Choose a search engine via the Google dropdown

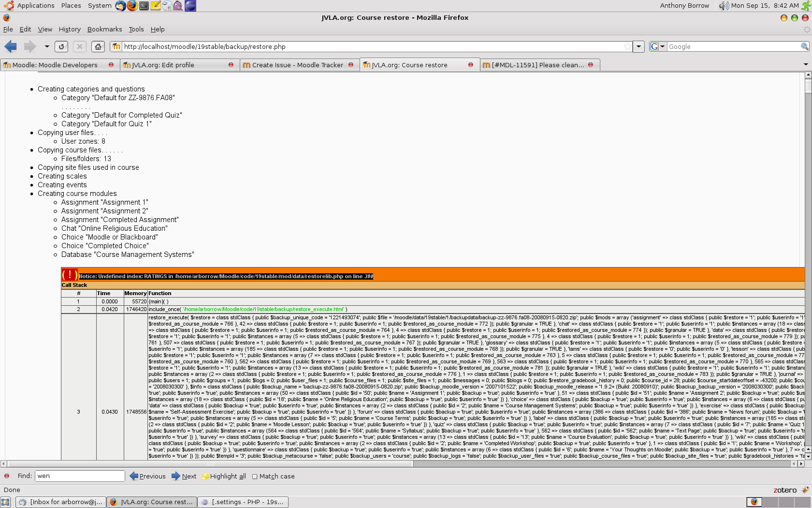pyautogui.click(x=657, y=46)
